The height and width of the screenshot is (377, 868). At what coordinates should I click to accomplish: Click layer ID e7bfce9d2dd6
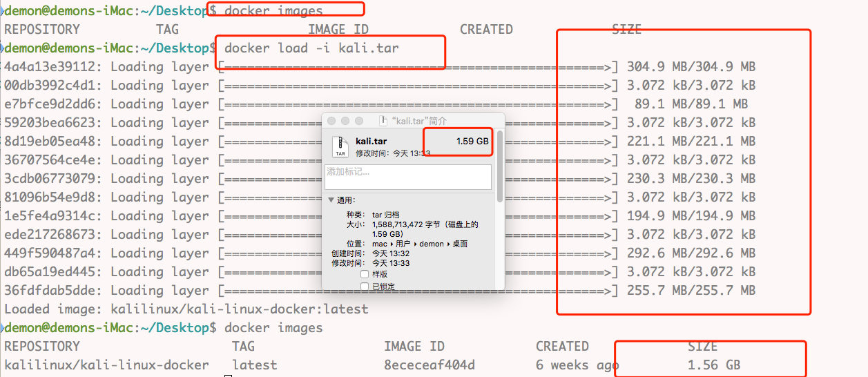click(49, 104)
